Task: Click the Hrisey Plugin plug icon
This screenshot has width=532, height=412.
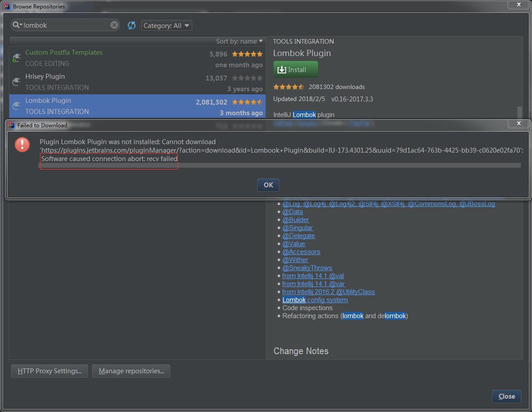Action: click(x=16, y=82)
